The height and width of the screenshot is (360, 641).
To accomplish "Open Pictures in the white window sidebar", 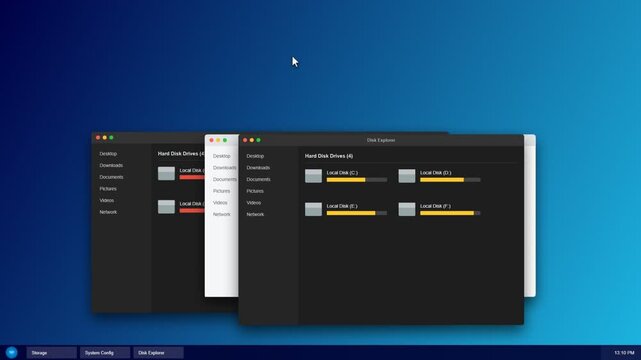I will coord(221,191).
